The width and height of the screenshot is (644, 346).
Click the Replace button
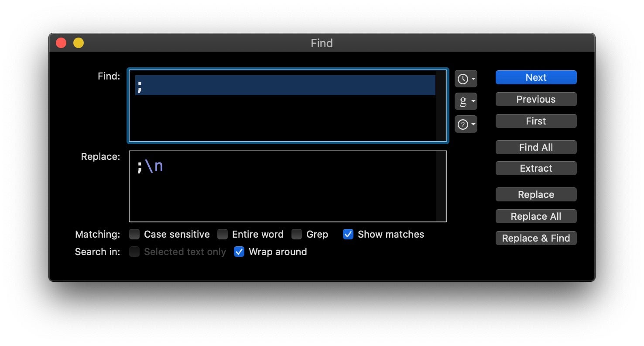(x=536, y=194)
